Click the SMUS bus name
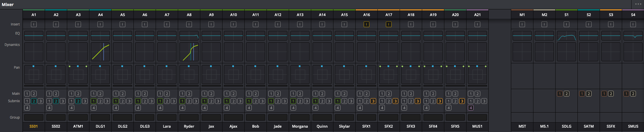This screenshot has width=644, height=132. 633,126
